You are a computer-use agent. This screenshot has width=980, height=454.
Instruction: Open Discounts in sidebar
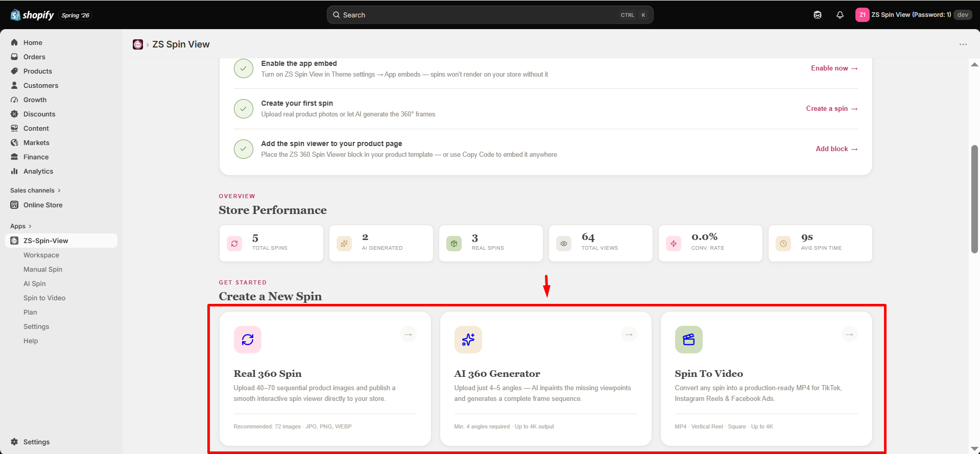click(61, 114)
